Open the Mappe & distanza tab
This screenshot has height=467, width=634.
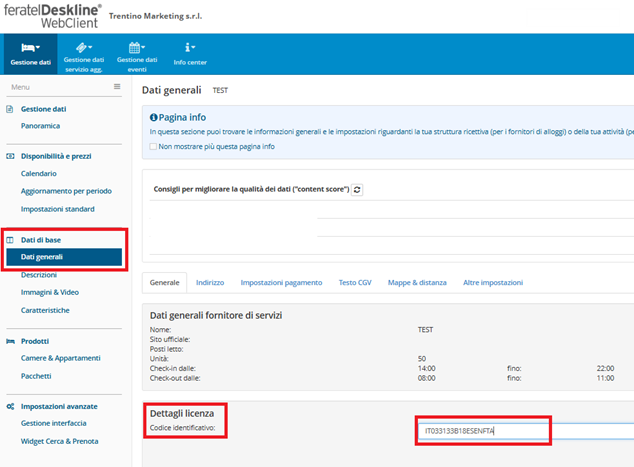click(417, 283)
